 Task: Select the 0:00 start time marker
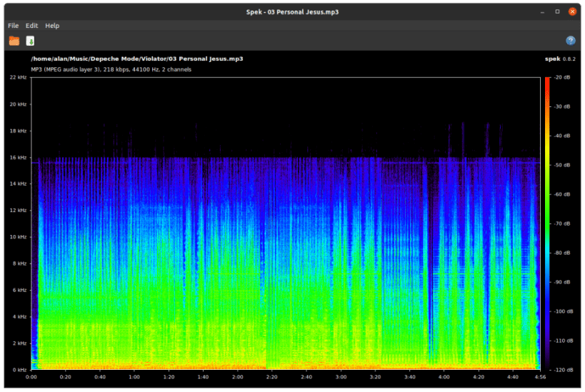(x=31, y=376)
